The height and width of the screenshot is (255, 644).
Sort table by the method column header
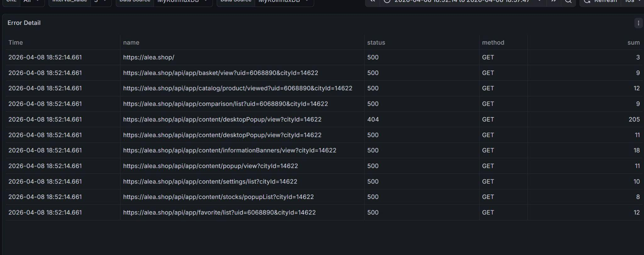click(x=493, y=42)
